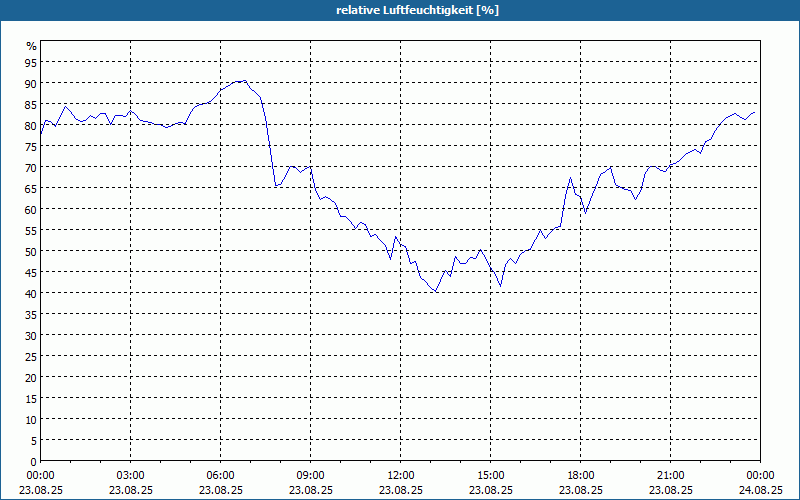Select the '23.08.25' date beneath 21:00
The image size is (800, 500).
tap(670, 490)
